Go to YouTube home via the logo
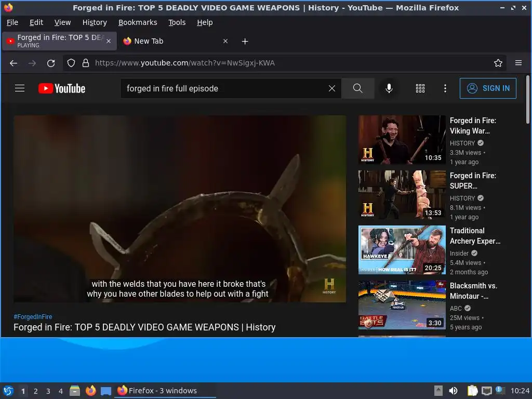532x399 pixels. click(x=61, y=88)
